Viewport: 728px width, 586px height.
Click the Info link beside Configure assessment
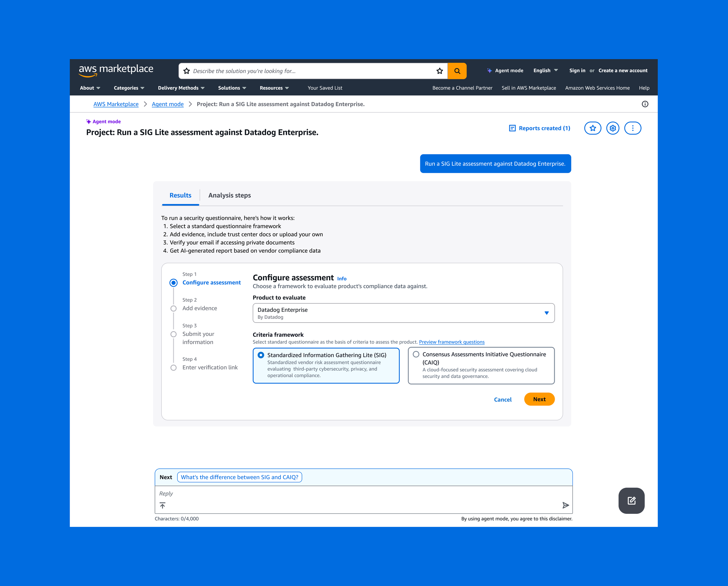(342, 279)
